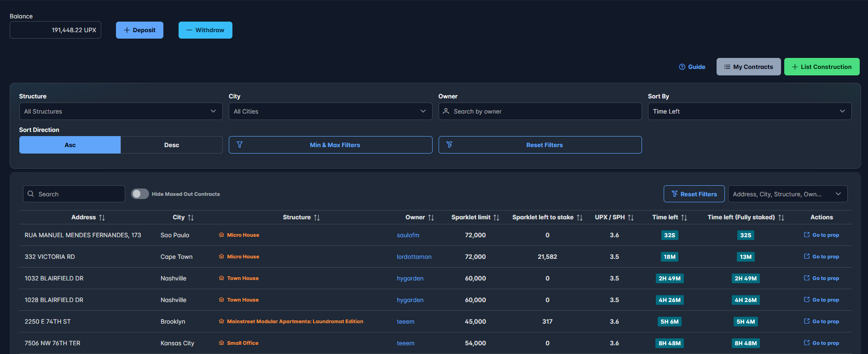Screen dimensions: 868x354
Task: Sort by UPX / SPH column icon
Action: click(x=631, y=217)
